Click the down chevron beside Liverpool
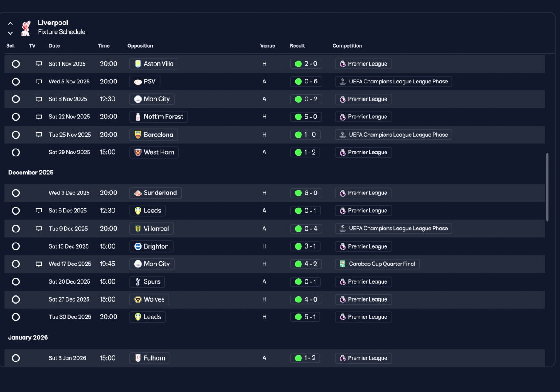The width and height of the screenshot is (560, 392). (x=10, y=33)
